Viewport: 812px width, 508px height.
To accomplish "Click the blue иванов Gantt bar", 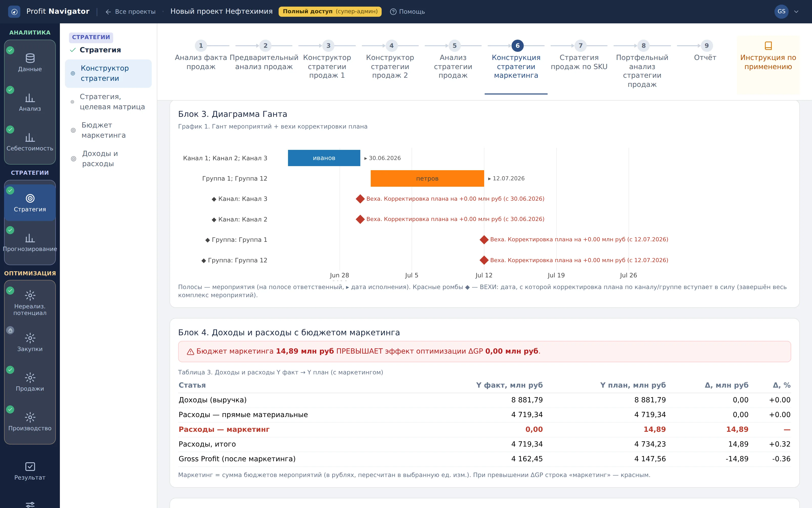I will [x=324, y=158].
